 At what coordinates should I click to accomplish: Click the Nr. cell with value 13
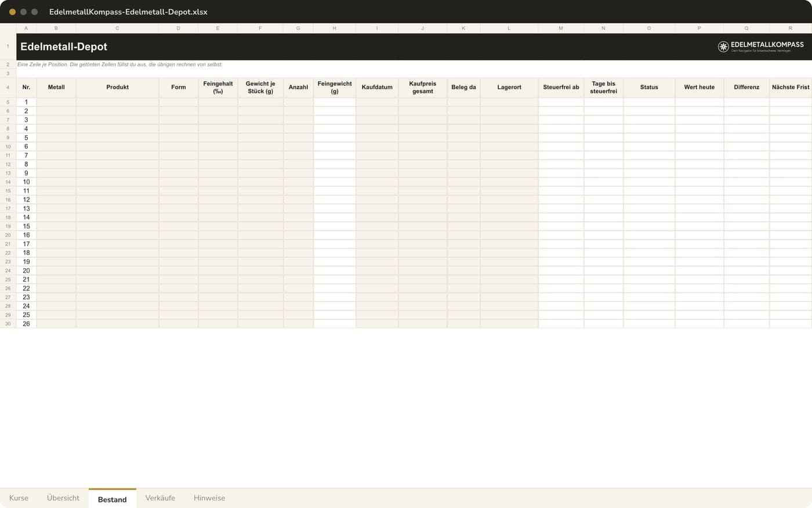[x=26, y=208]
